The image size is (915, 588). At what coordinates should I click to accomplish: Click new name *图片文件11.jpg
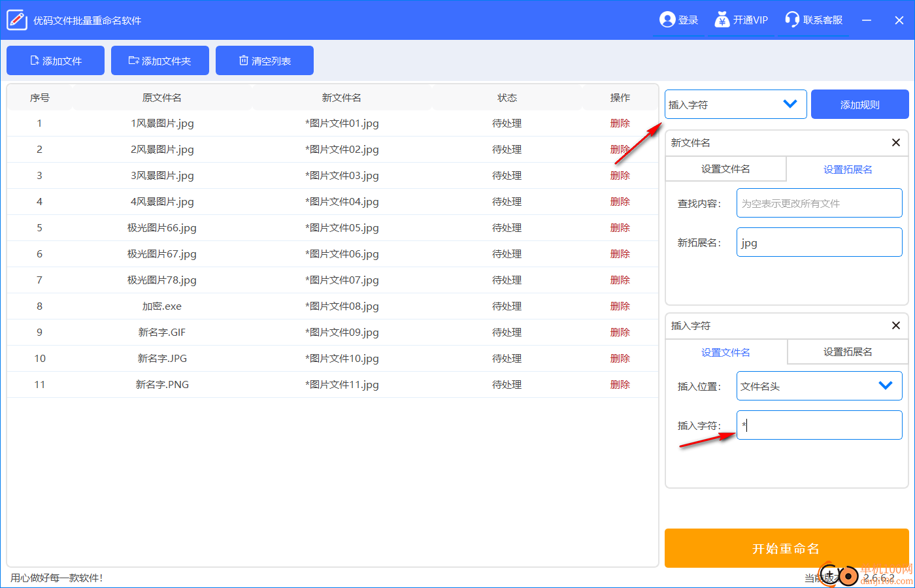point(342,385)
